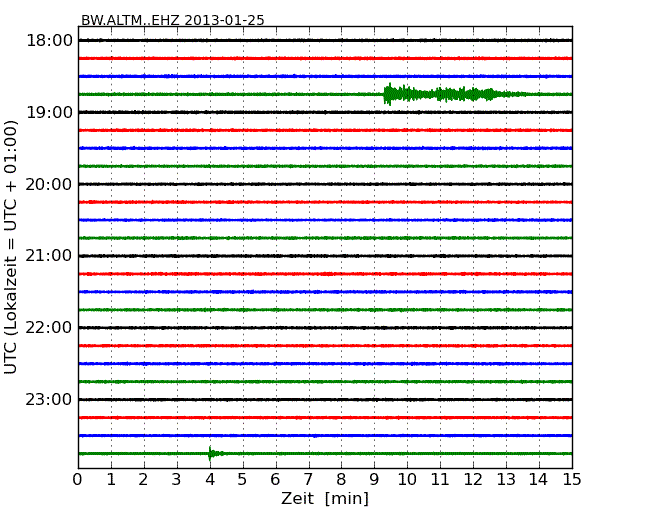The image size is (650, 520).
Task: Click x-axis tick label 3
Action: 177,480
